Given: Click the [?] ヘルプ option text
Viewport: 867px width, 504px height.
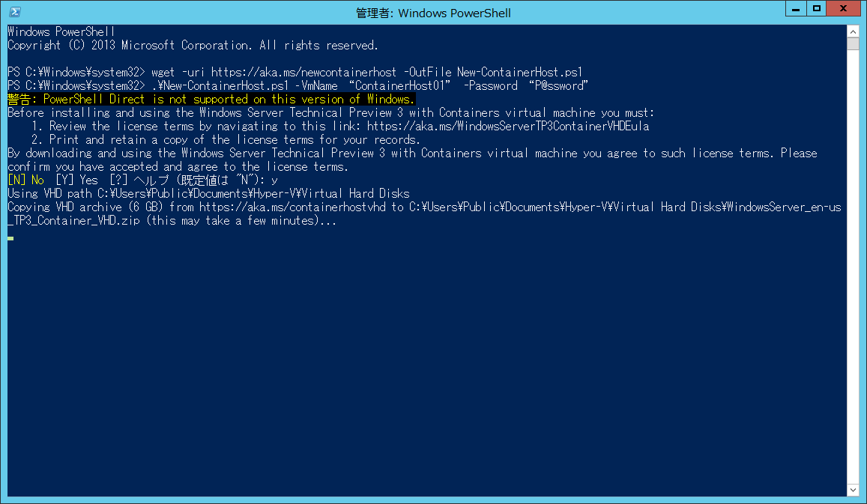Looking at the screenshot, I should [x=139, y=180].
